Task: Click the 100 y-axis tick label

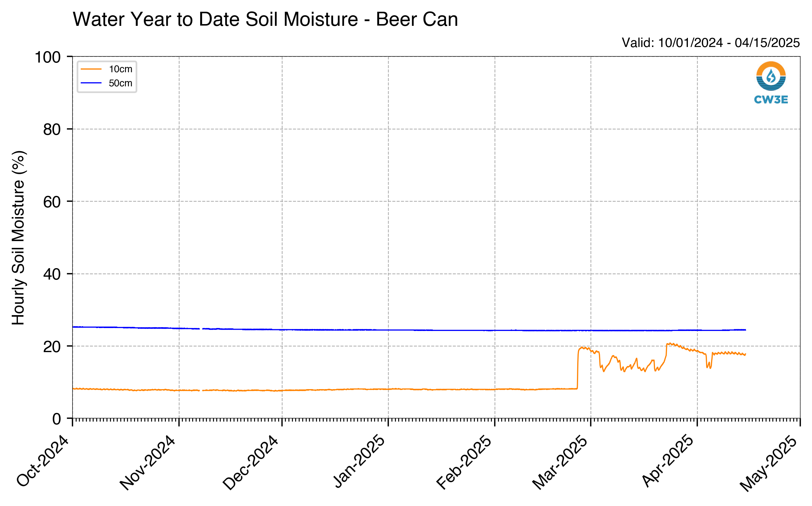Action: [48, 57]
